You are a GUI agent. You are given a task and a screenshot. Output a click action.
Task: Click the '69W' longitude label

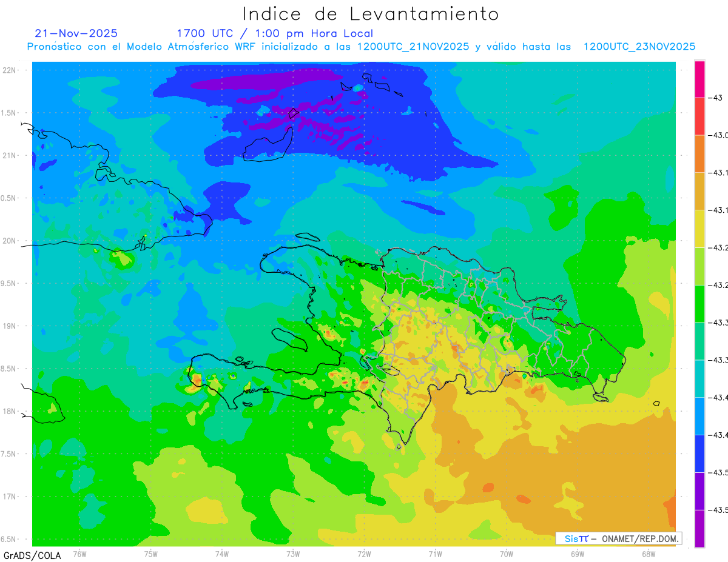click(x=578, y=554)
